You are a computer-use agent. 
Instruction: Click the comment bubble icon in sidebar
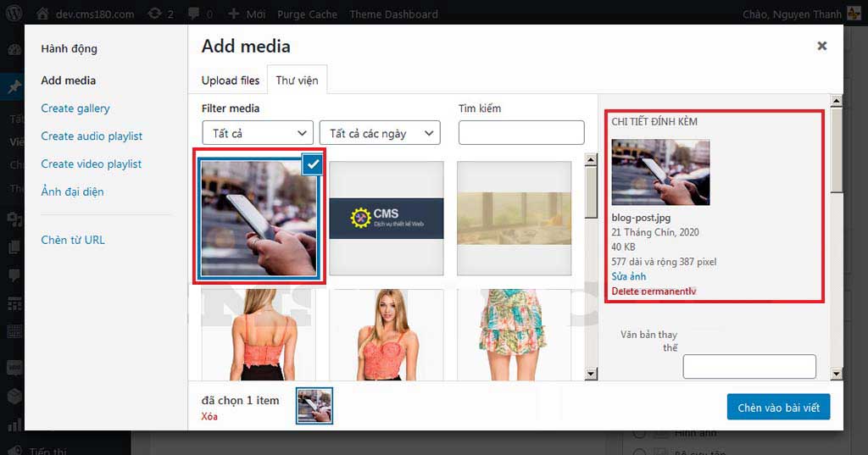[14, 275]
